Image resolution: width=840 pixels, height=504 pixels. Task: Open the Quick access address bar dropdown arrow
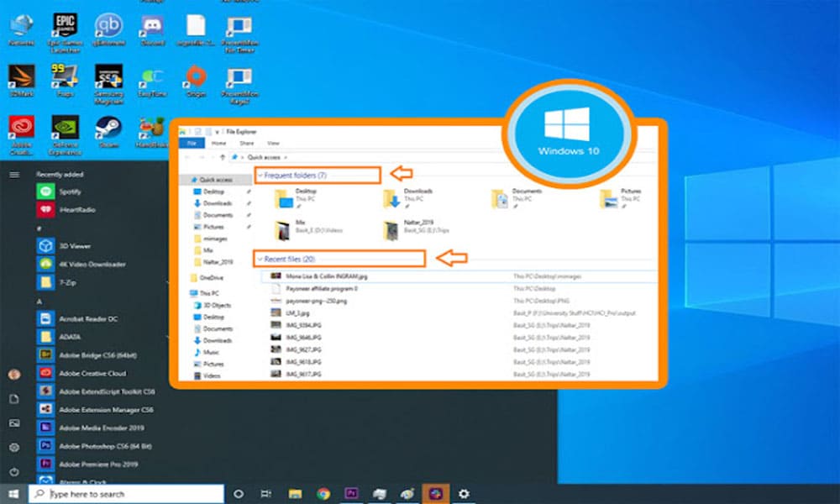point(286,157)
